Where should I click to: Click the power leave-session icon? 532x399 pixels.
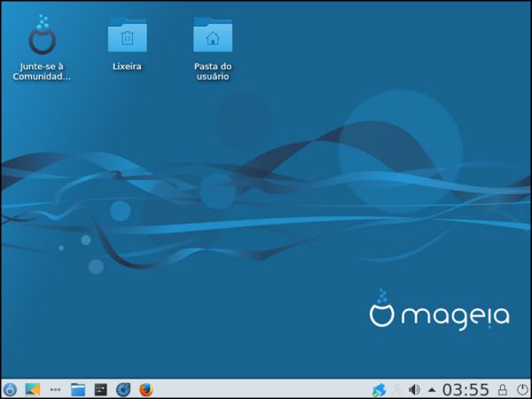pyautogui.click(x=522, y=389)
